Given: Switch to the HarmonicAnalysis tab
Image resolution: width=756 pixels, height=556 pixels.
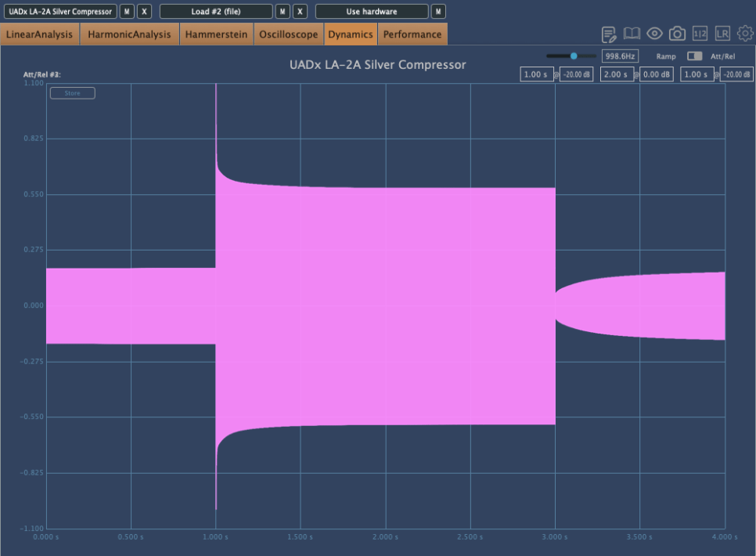Looking at the screenshot, I should (129, 34).
